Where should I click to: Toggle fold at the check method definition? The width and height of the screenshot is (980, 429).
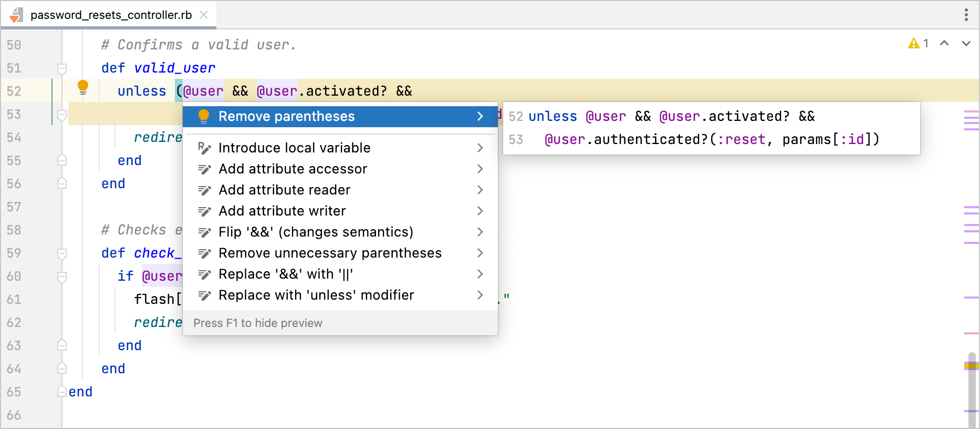tap(62, 253)
